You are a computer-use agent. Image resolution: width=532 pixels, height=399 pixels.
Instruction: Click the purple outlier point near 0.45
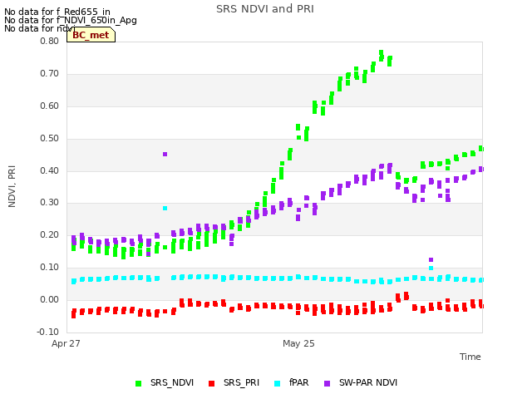(165, 155)
